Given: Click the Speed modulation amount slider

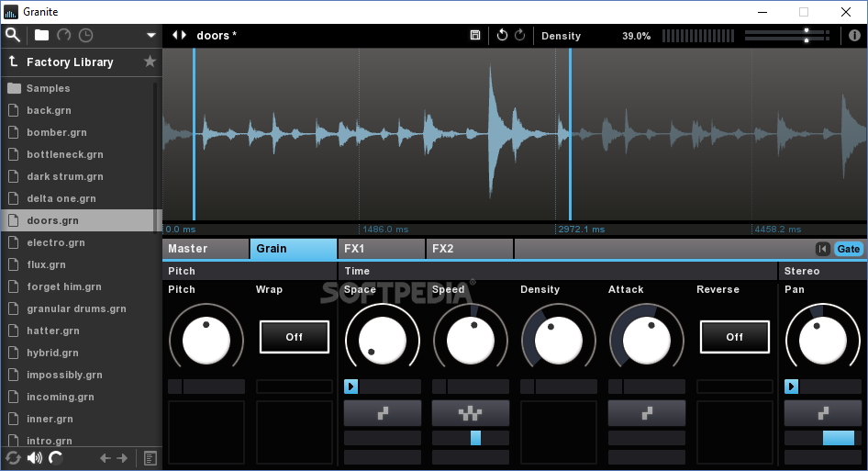Looking at the screenshot, I should point(471,438).
